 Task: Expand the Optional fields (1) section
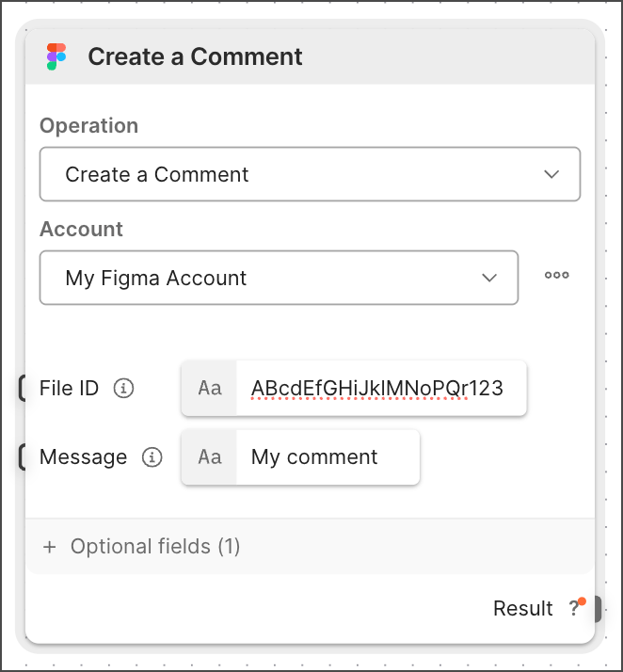[155, 547]
